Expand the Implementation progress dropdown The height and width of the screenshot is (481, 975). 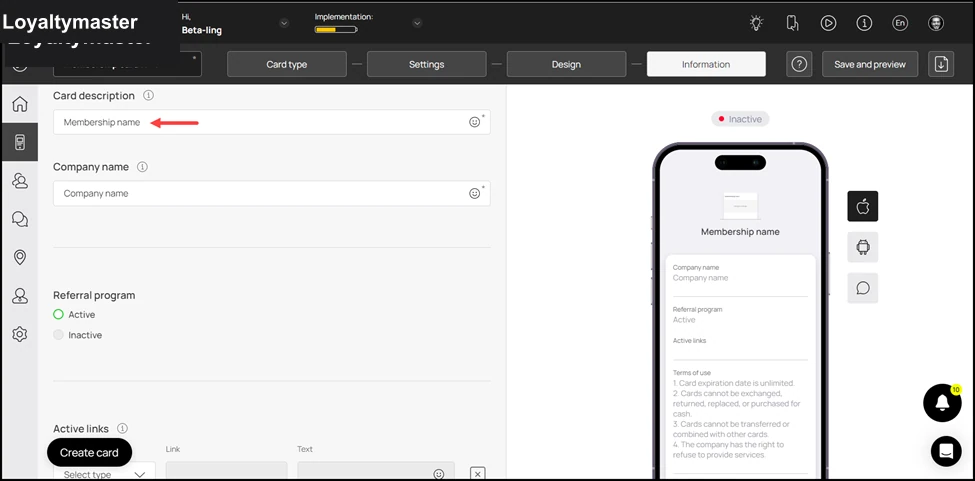pyautogui.click(x=417, y=24)
